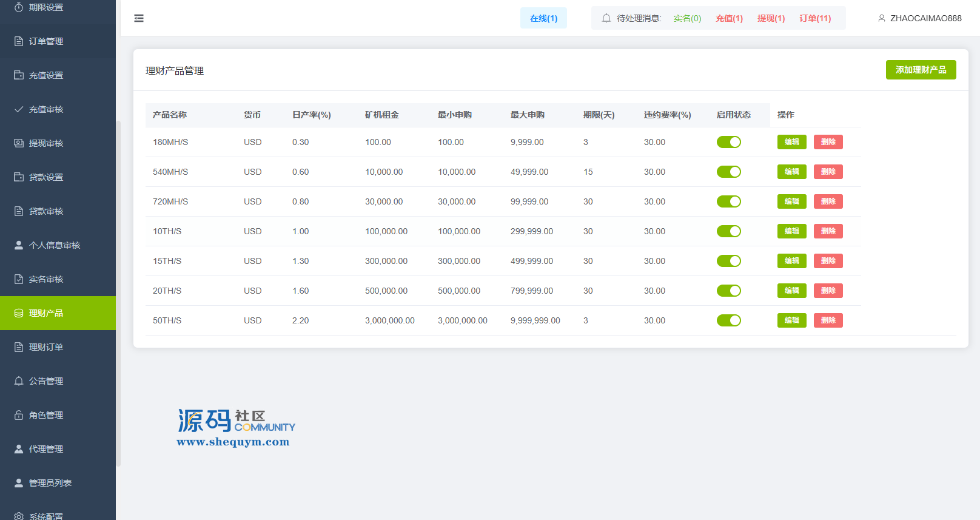Click the user avatar icon beside ZHAOCAIMAO888
This screenshot has height=520, width=980.
pos(882,18)
